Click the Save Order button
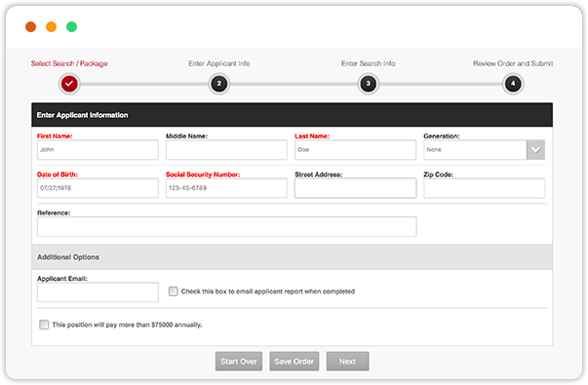 coord(294,362)
